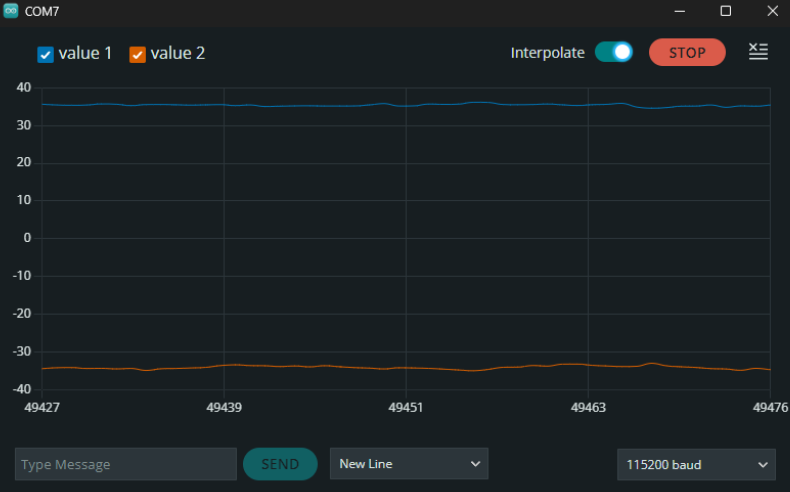This screenshot has height=492, width=790.
Task: Click the blue value 1 plot line
Action: (x=300, y=105)
